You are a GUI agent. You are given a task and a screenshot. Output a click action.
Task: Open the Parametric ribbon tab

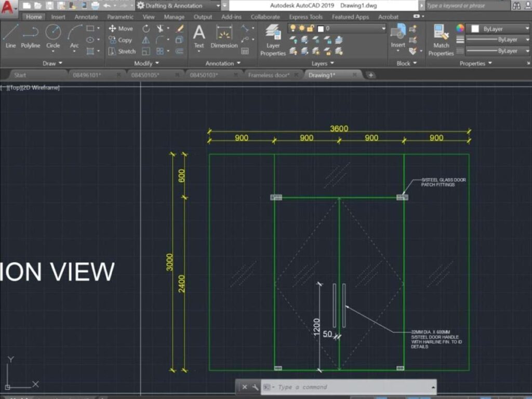(x=120, y=17)
